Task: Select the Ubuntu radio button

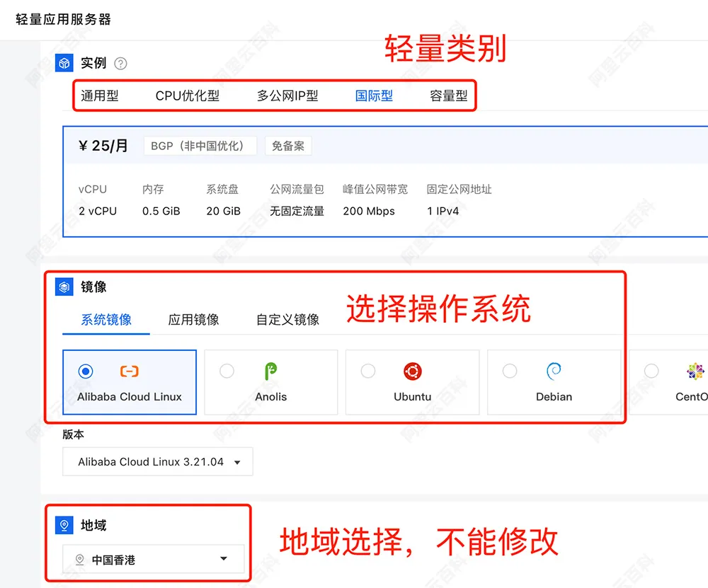Action: (368, 370)
